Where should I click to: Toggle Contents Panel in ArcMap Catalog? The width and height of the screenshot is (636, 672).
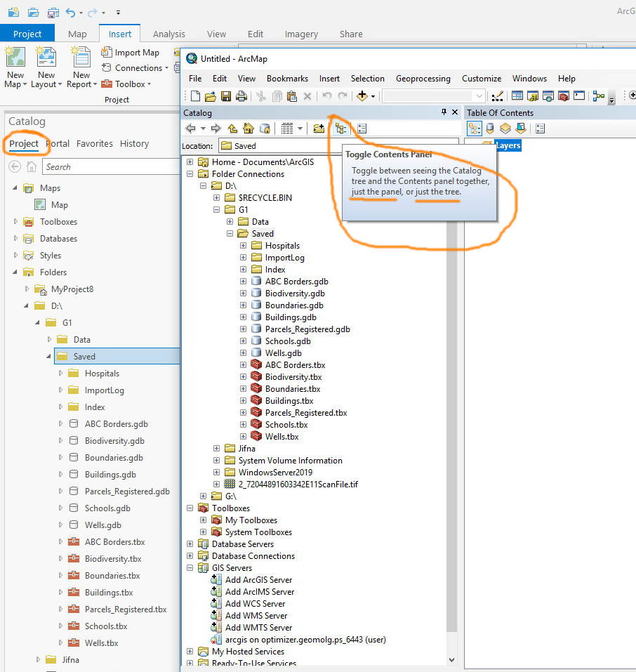[340, 128]
